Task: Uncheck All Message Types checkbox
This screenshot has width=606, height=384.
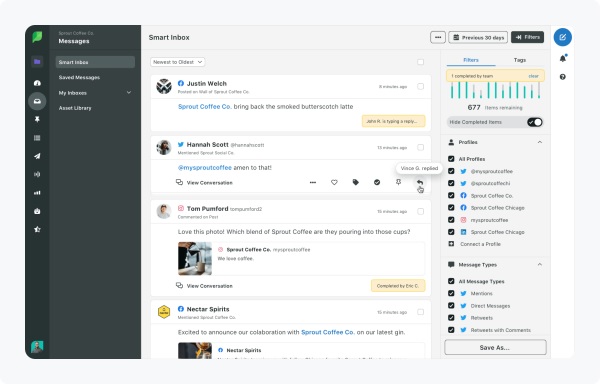Action: point(451,281)
